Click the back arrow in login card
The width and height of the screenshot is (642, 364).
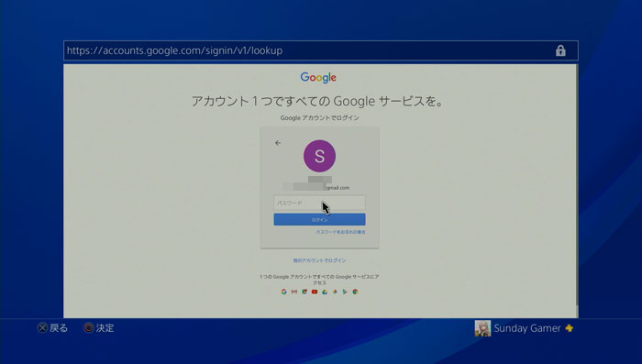coord(278,143)
